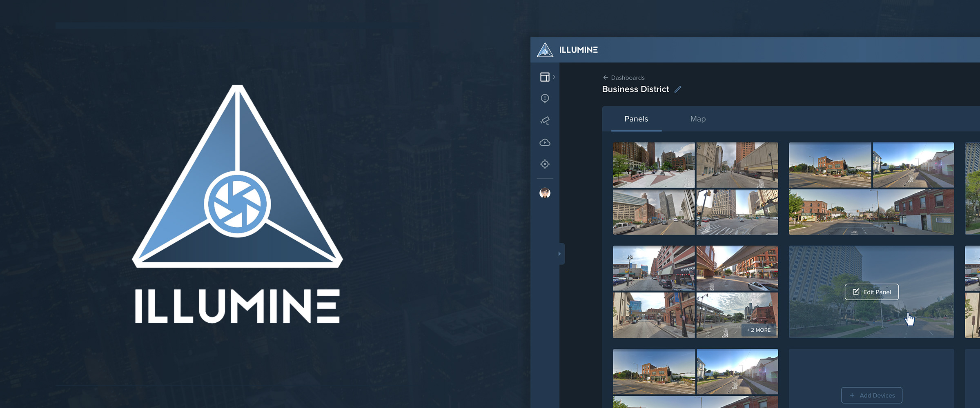Click the Add Devices button
The height and width of the screenshot is (408, 980).
[x=871, y=395]
